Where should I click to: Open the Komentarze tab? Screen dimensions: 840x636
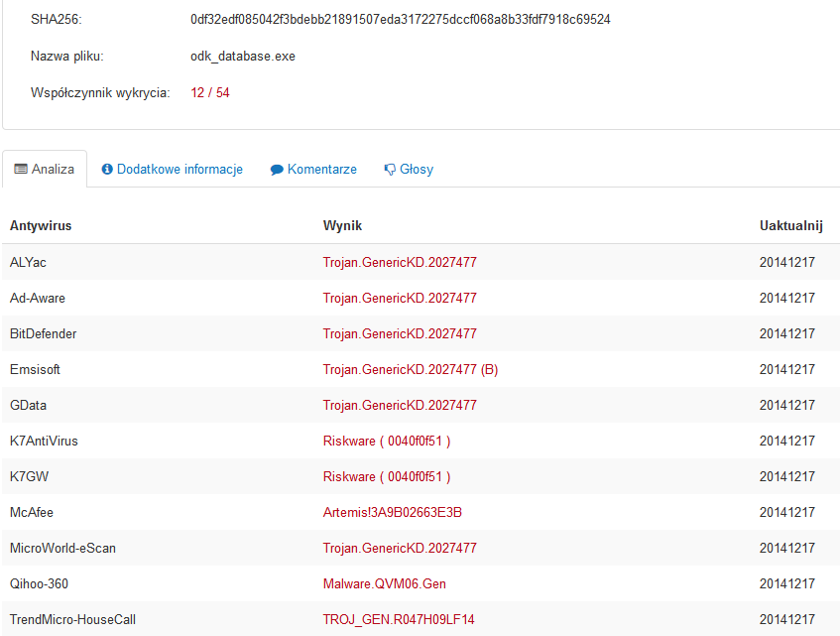pos(313,170)
